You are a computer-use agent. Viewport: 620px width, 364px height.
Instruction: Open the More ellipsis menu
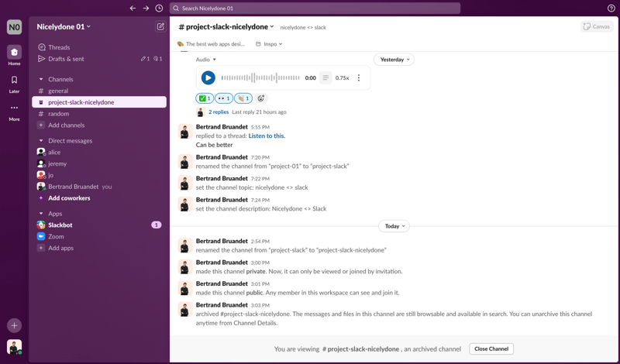pyautogui.click(x=14, y=112)
